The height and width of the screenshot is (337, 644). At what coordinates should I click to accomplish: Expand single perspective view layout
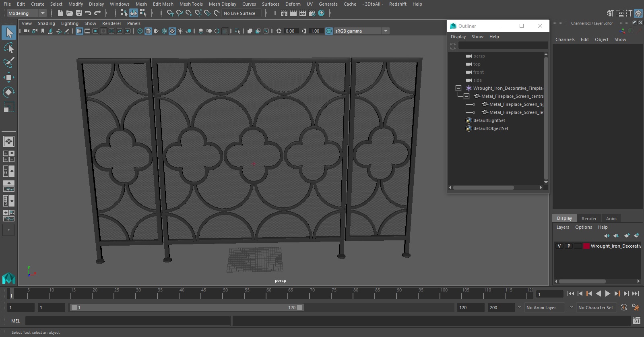pyautogui.click(x=9, y=141)
